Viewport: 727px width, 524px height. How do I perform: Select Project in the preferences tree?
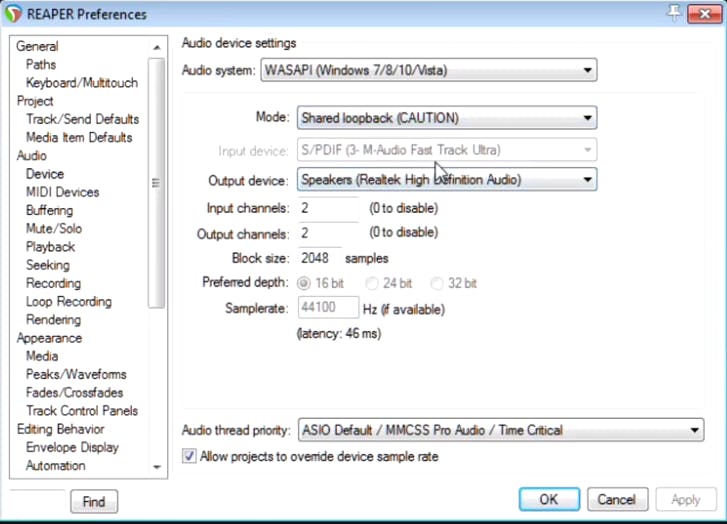pyautogui.click(x=35, y=101)
